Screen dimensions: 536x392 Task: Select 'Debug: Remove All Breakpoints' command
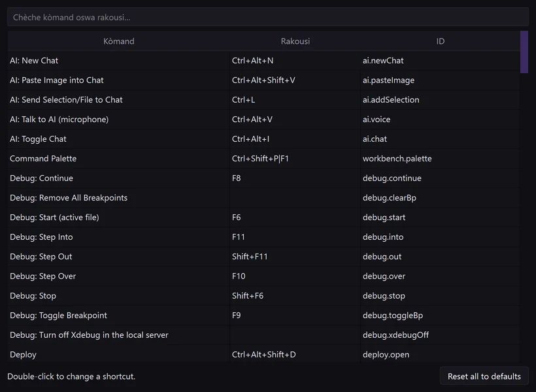click(x=118, y=197)
